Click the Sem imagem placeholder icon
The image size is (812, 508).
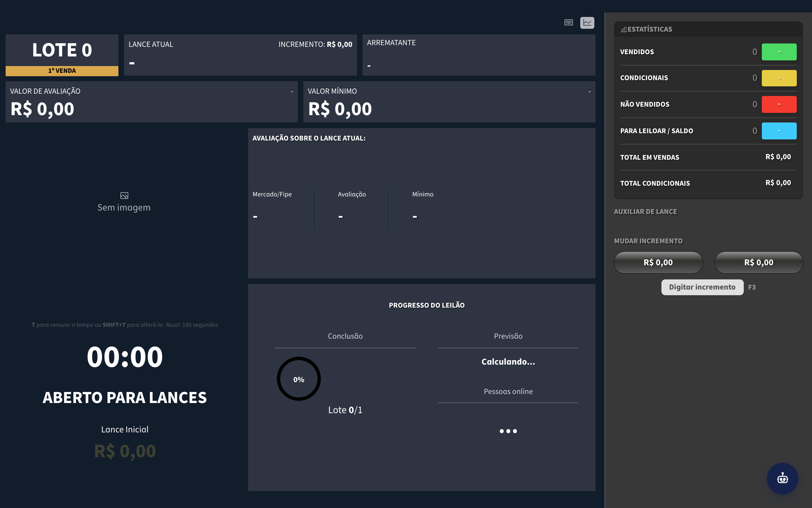(x=124, y=195)
